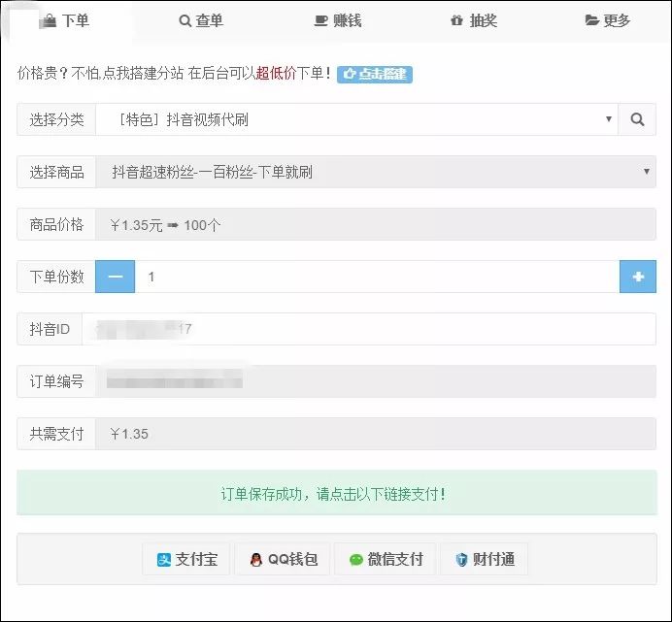This screenshot has width=672, height=622.
Task: Click the 下单份数 quantity field
Action: click(377, 277)
